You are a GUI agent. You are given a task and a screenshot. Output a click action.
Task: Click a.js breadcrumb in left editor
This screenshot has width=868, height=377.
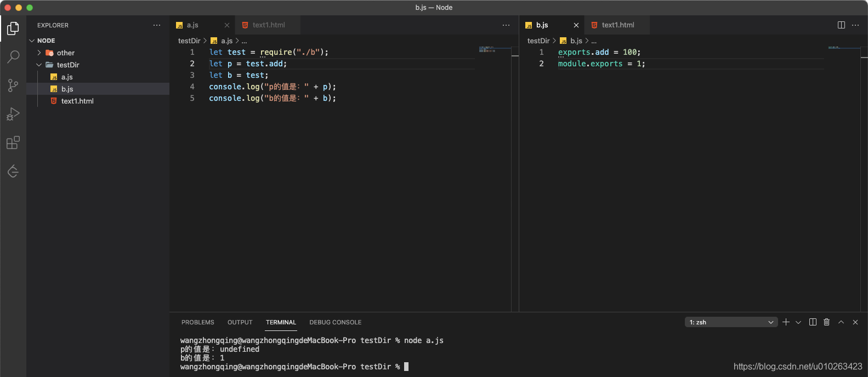point(222,41)
